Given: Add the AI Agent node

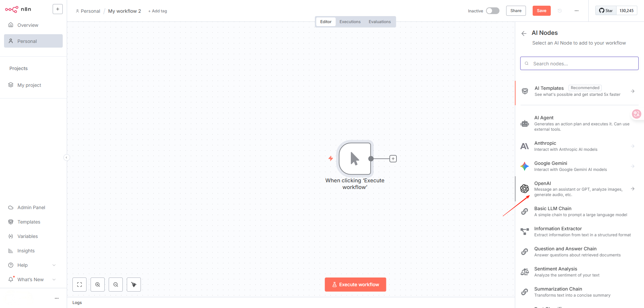Looking at the screenshot, I should [579, 123].
